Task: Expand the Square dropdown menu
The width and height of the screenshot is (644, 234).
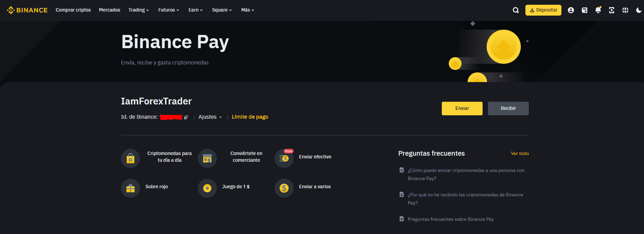Action: 222,10
